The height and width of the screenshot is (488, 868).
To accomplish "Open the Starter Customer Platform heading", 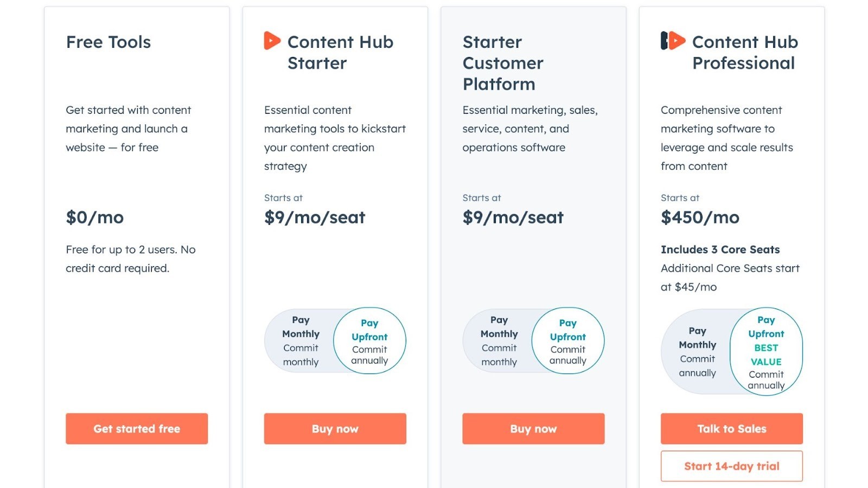I will (x=502, y=63).
